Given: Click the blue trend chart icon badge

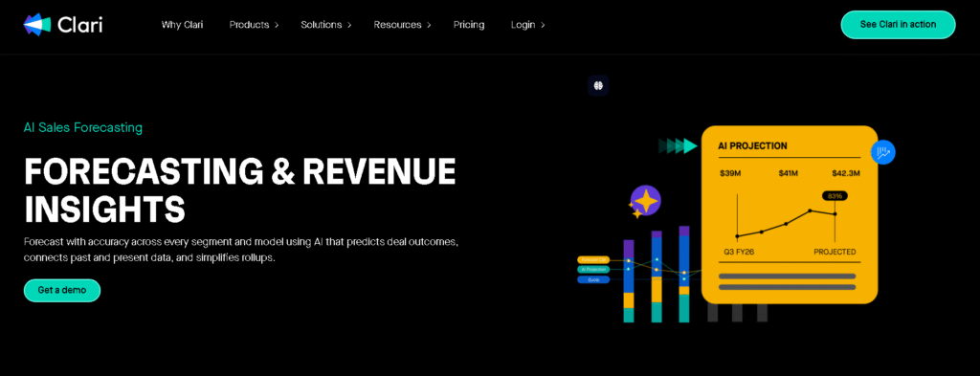Looking at the screenshot, I should click(x=882, y=152).
